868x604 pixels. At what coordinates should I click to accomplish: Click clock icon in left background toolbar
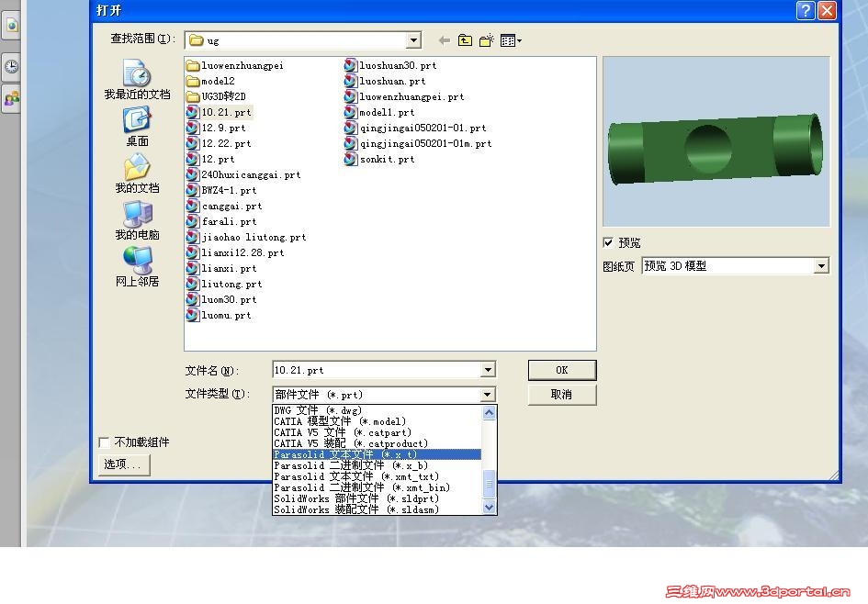click(12, 67)
